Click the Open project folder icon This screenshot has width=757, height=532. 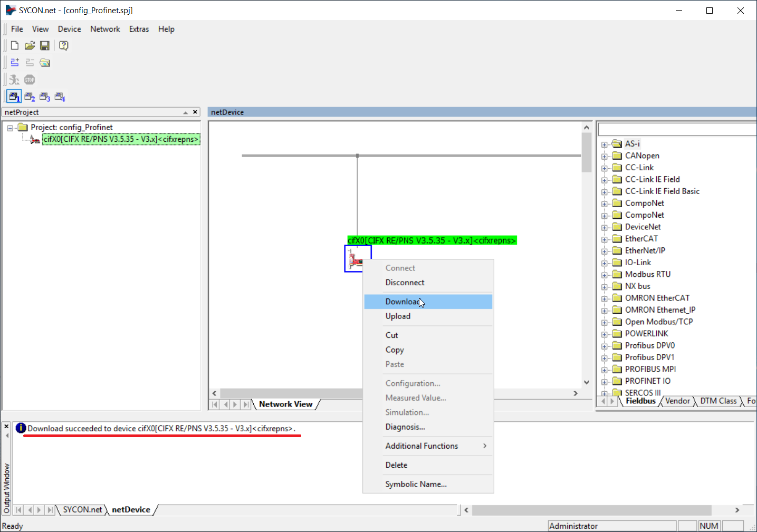tap(30, 46)
